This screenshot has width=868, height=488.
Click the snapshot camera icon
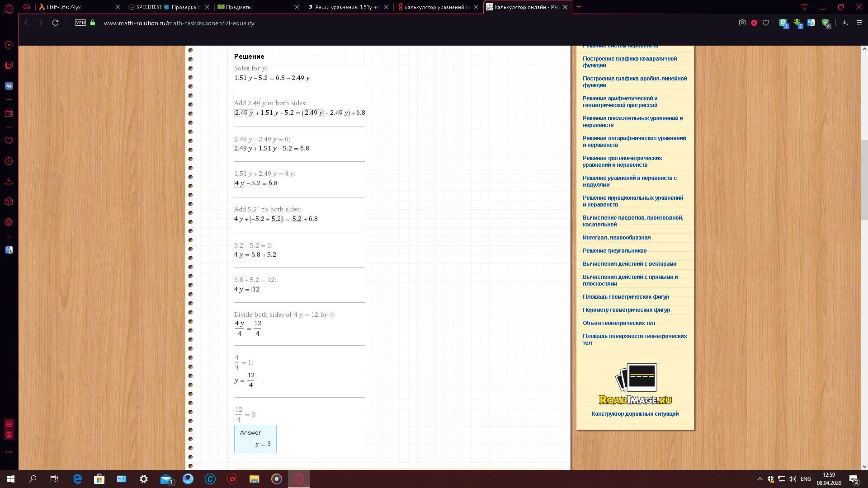tap(742, 23)
